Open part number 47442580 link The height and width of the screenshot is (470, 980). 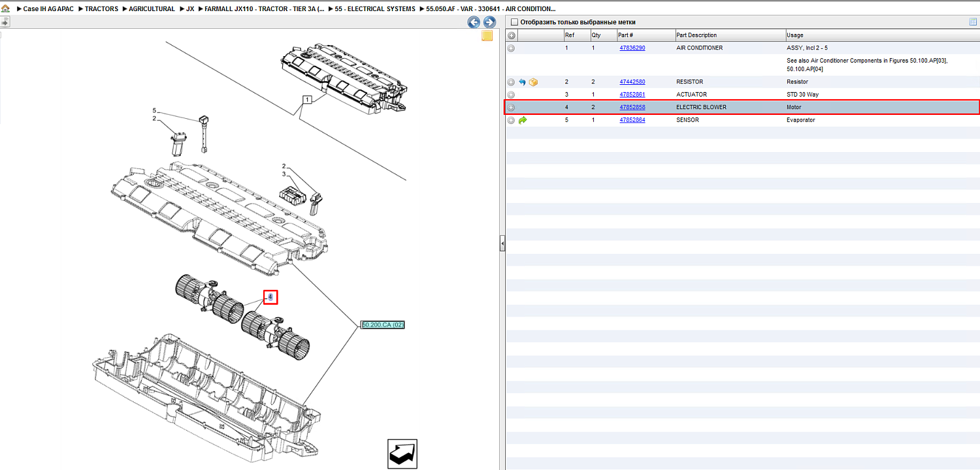click(632, 82)
